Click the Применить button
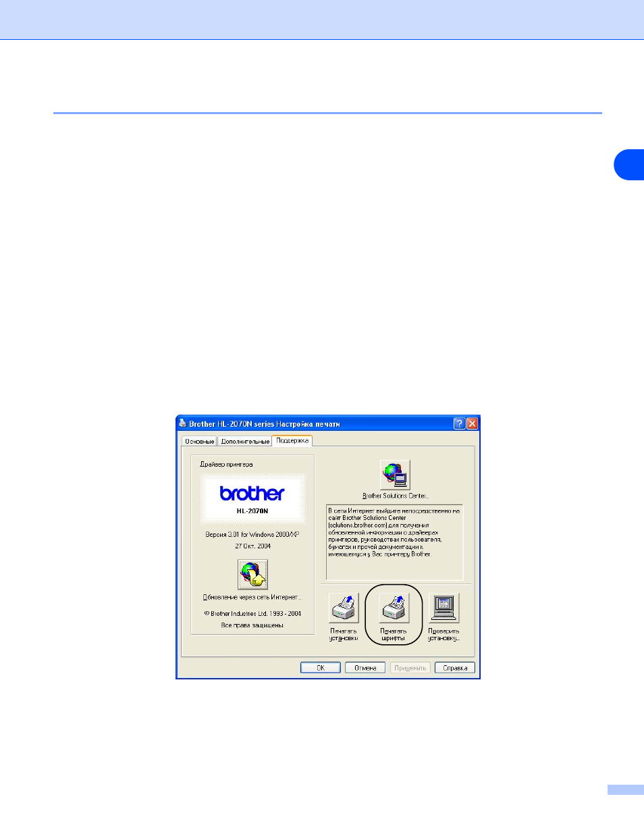The width and height of the screenshot is (644, 834). (410, 668)
